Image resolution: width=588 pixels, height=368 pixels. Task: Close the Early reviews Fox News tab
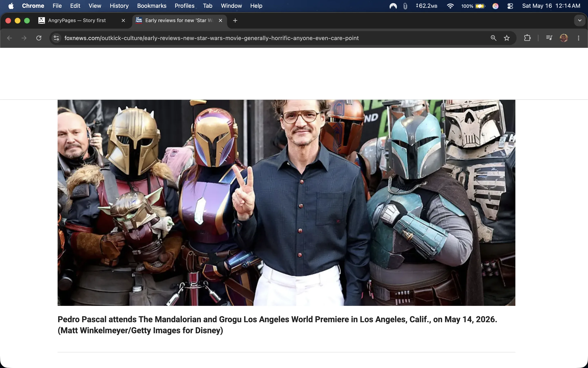(x=220, y=20)
